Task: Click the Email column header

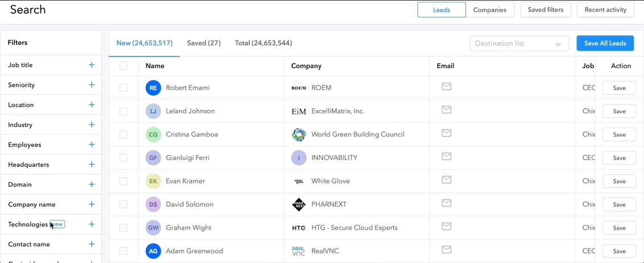Action: pyautogui.click(x=445, y=66)
